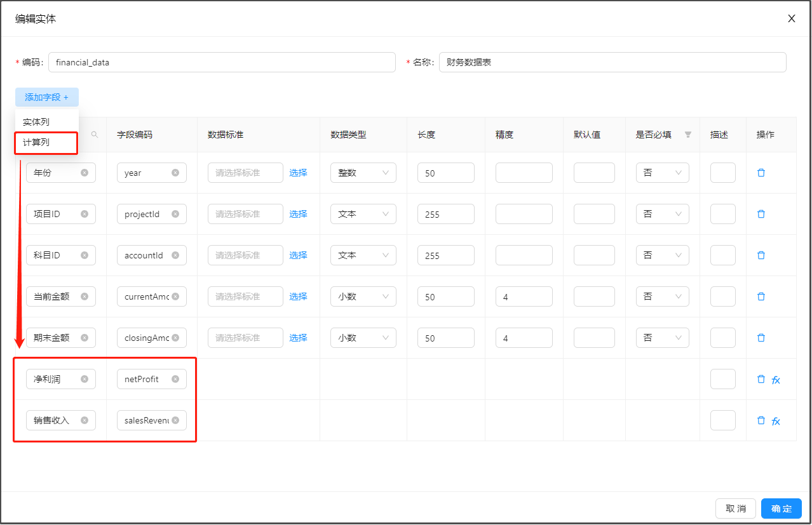Close the 编辑实体 dialog

pyautogui.click(x=791, y=18)
